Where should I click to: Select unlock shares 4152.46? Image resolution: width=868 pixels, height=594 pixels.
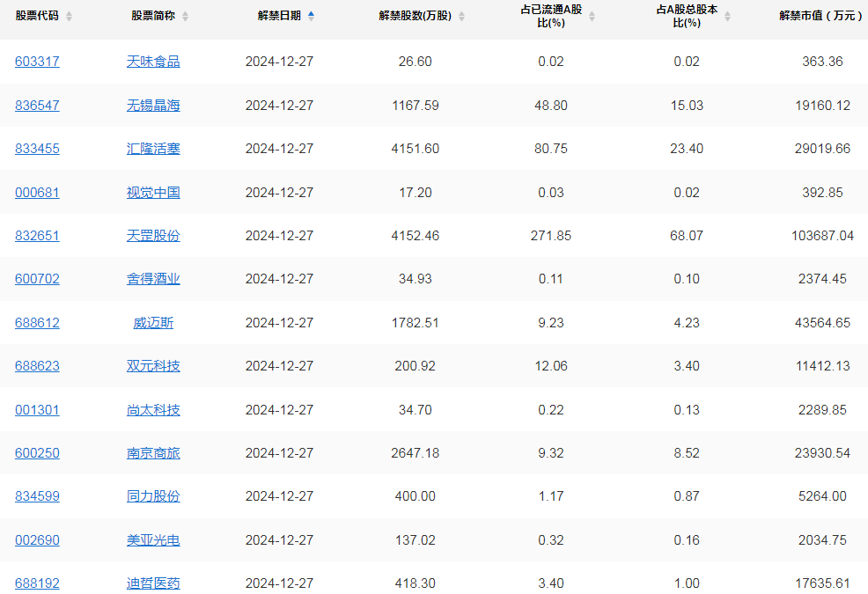click(x=416, y=235)
